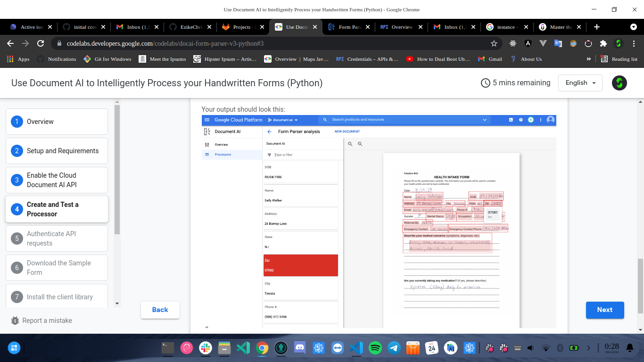
Task: Click the browser back arrow
Action: pyautogui.click(x=10, y=43)
